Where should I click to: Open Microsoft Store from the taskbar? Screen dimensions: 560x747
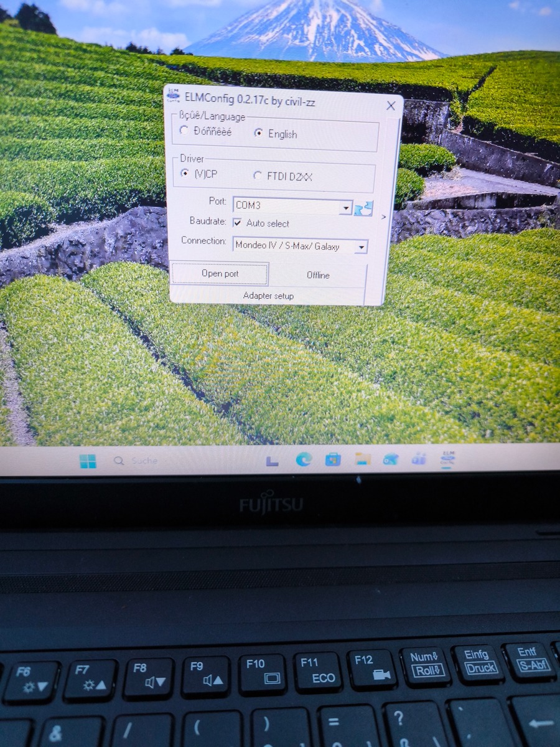(x=333, y=459)
